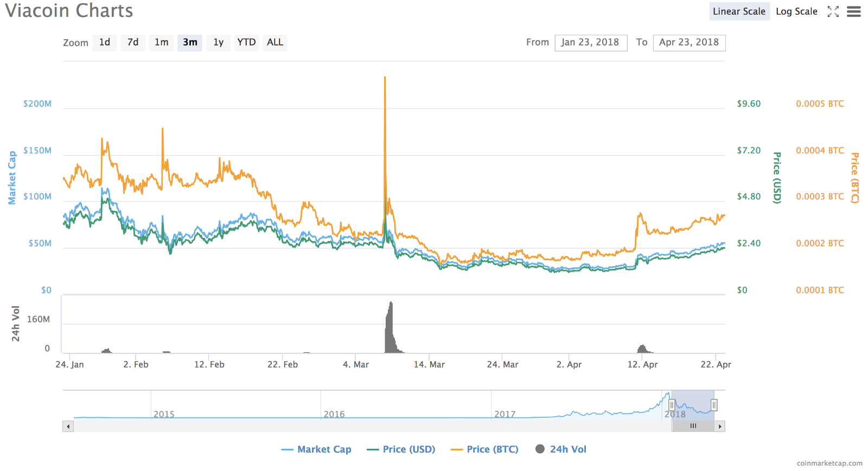Grab the navigator right range handle

(714, 405)
